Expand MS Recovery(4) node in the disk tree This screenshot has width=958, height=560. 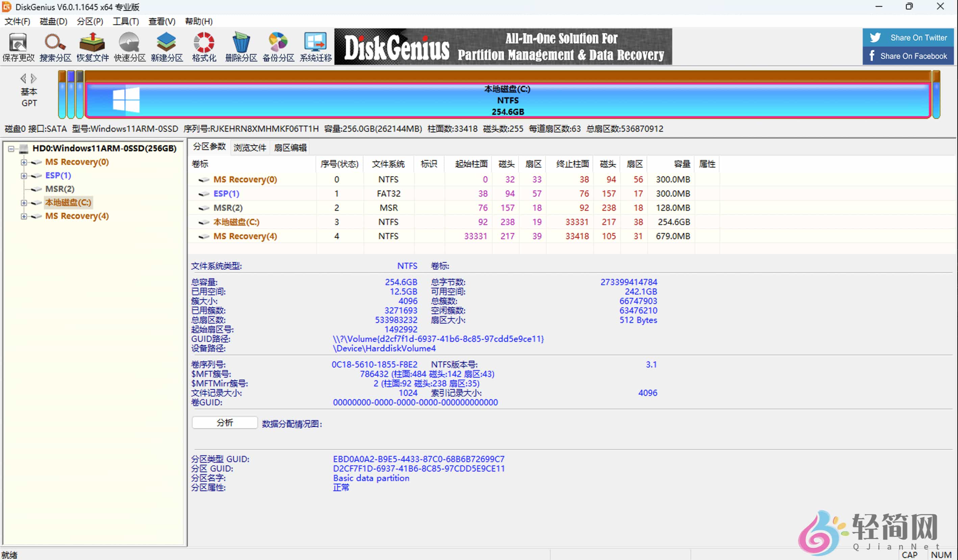24,216
